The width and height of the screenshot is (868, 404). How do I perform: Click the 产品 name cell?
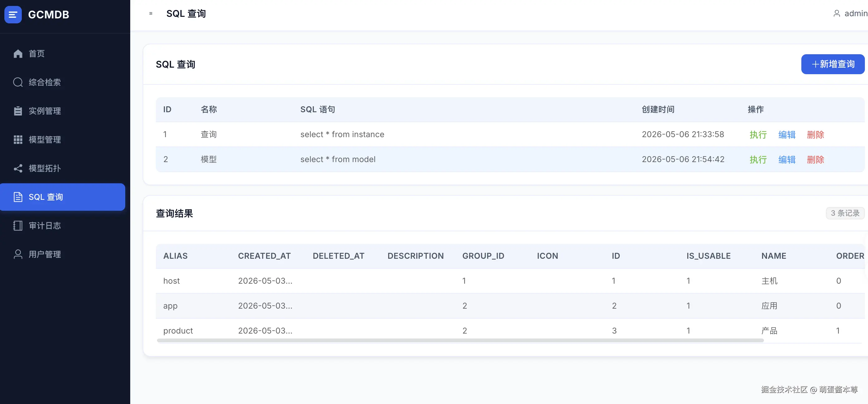click(x=769, y=331)
